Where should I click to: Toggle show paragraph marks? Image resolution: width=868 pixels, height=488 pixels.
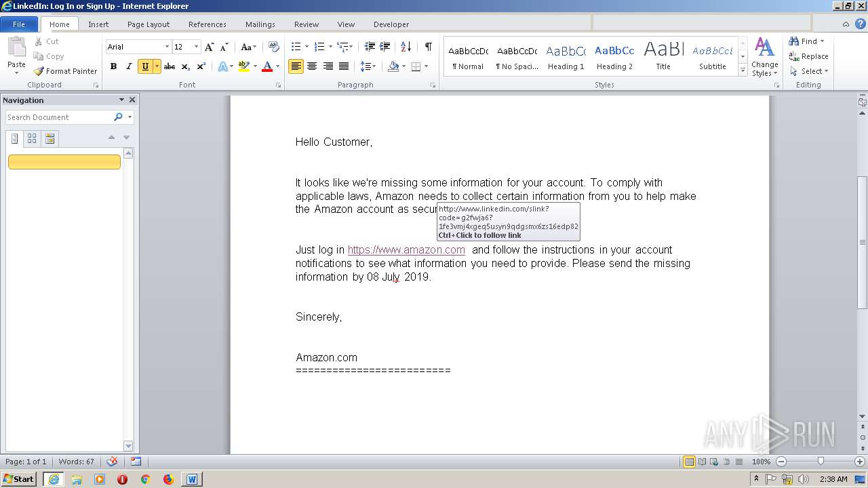(x=428, y=47)
